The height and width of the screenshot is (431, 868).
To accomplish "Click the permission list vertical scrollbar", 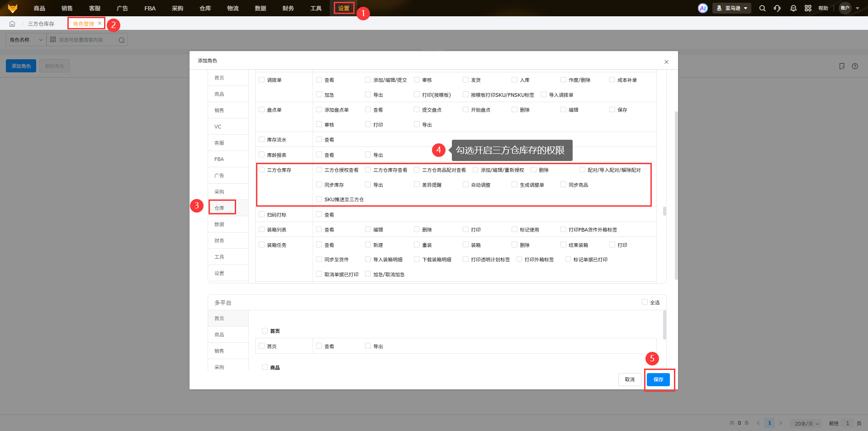I will tap(664, 211).
